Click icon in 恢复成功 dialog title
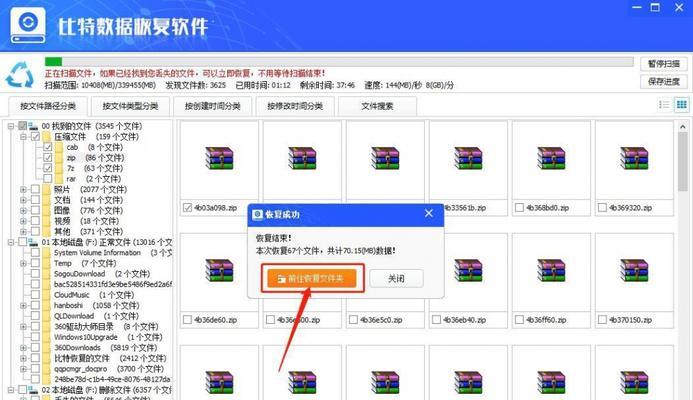The image size is (693, 400). coord(257,214)
